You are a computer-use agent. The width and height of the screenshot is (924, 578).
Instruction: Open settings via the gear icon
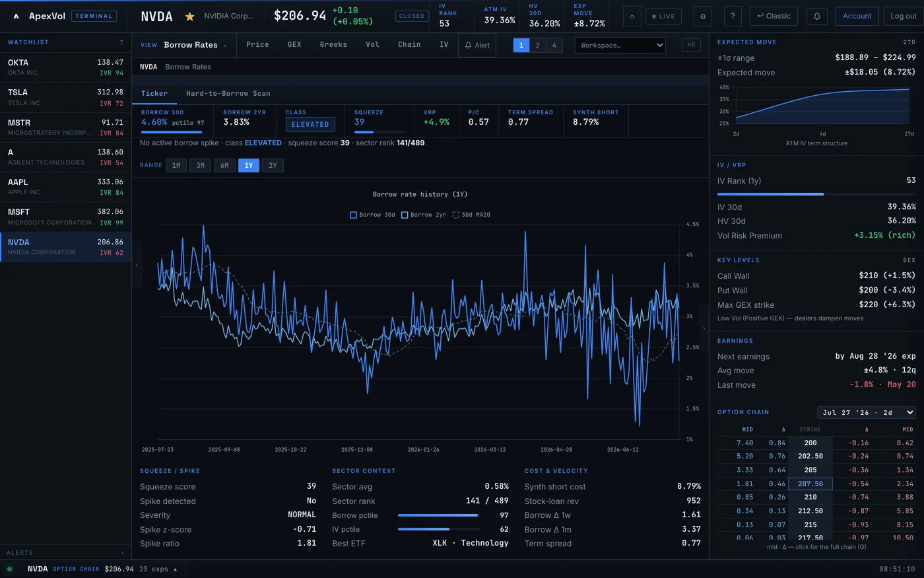[702, 16]
